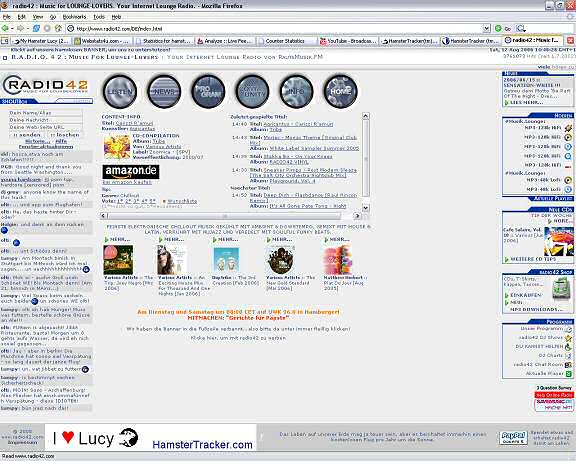Open the Tools menu
The height and width of the screenshot is (461, 576).
99,17
